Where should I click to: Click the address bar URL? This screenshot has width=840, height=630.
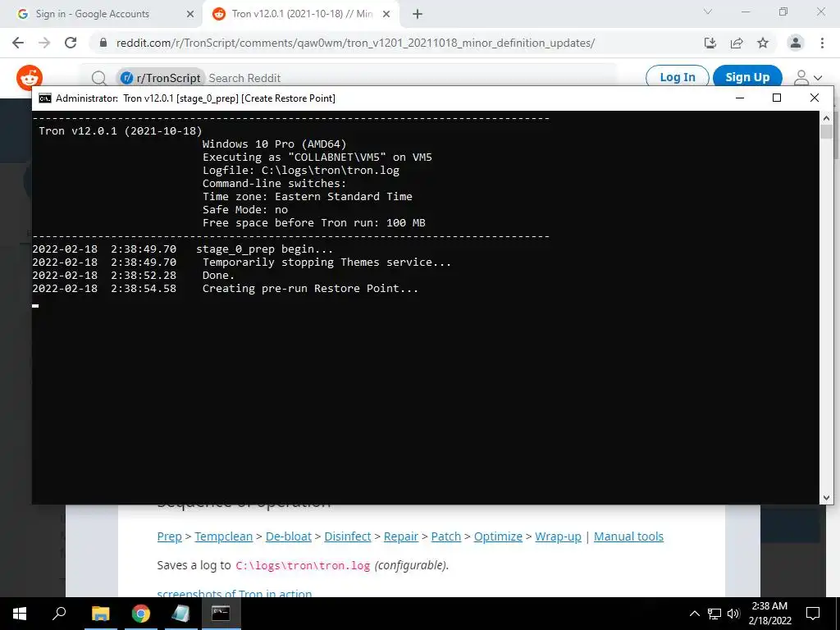[355, 43]
